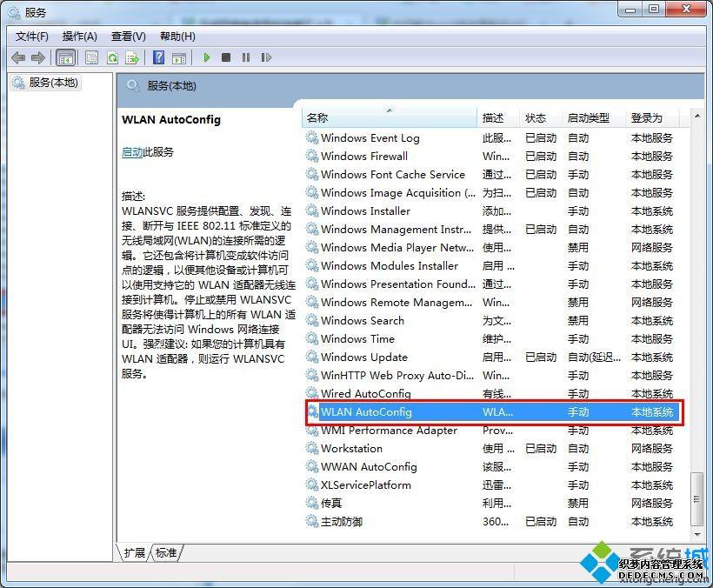Viewport: 713px width, 588px height.
Task: Sort by the 登录为 column header
Action: coord(651,117)
